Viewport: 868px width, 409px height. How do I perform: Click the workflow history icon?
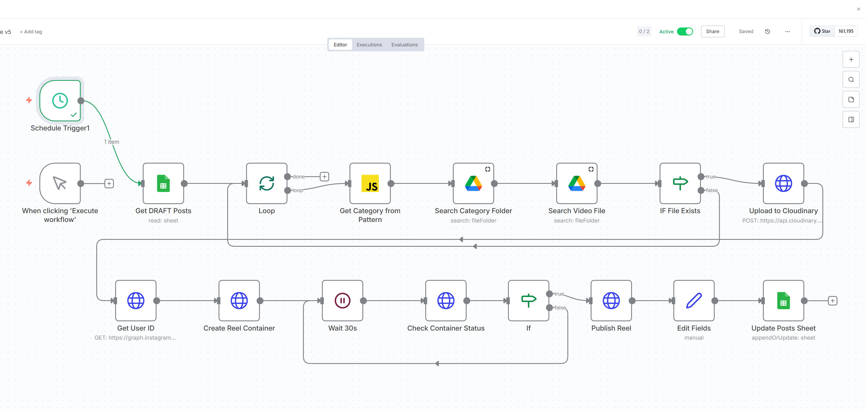coord(767,31)
